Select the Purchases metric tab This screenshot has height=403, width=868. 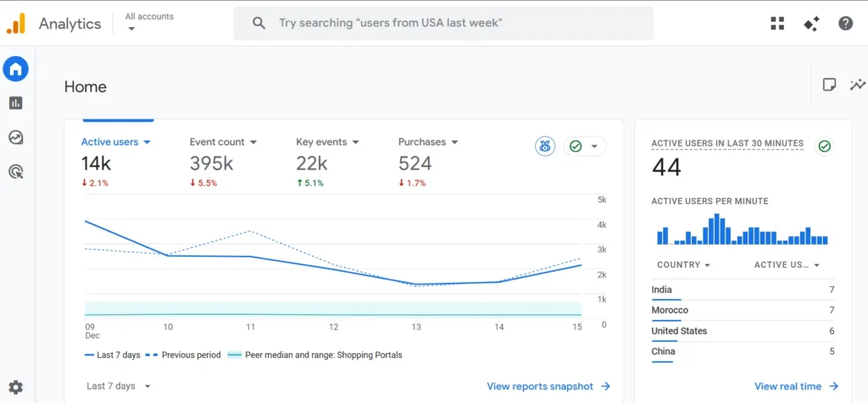(x=428, y=142)
